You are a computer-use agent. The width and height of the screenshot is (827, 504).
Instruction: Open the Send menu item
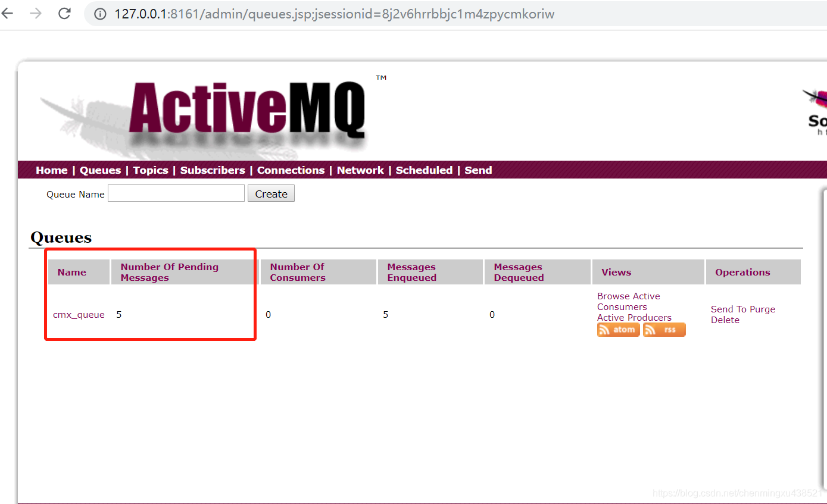(478, 170)
